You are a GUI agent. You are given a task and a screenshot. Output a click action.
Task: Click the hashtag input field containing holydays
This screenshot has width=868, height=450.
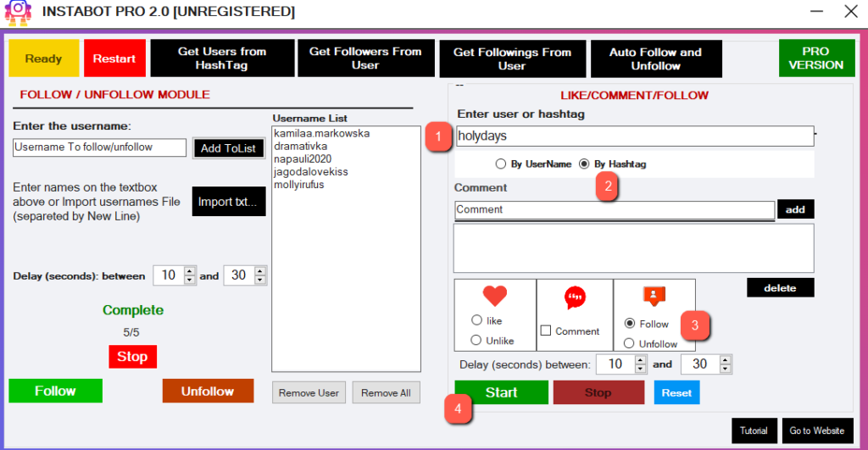(x=633, y=136)
